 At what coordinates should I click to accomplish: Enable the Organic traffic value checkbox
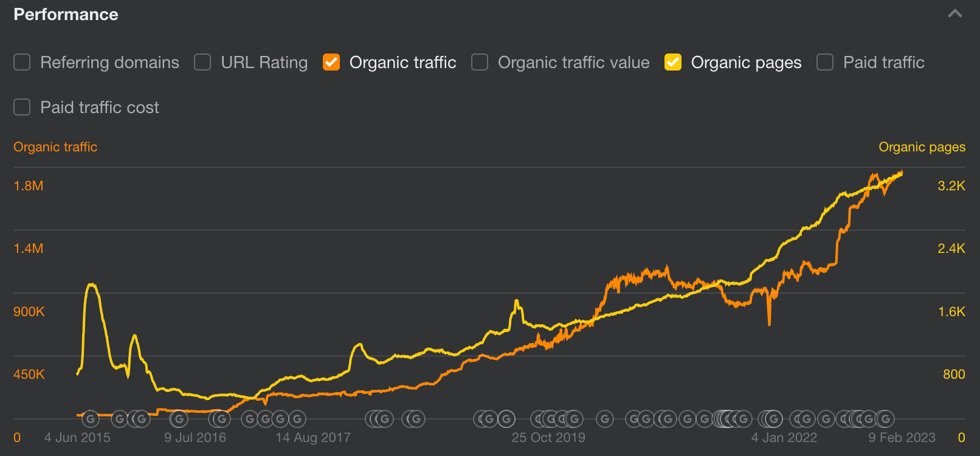(480, 63)
